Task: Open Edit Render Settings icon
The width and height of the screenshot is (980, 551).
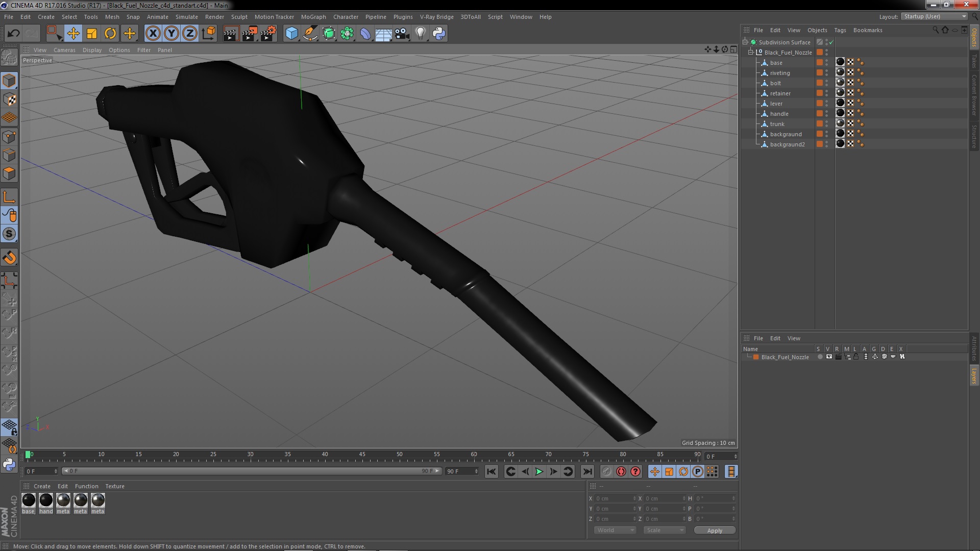Action: (268, 34)
